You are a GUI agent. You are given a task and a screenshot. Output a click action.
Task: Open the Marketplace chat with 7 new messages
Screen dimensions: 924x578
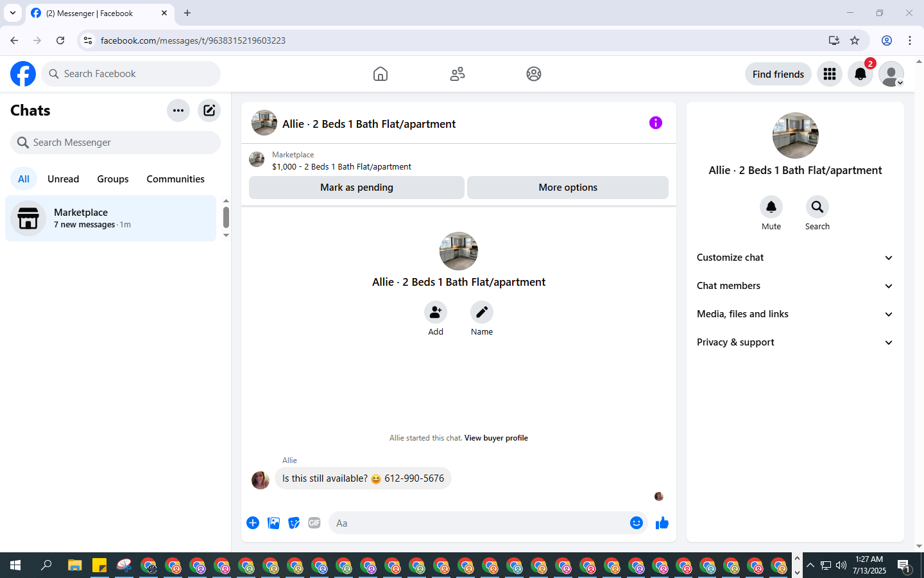click(x=111, y=218)
